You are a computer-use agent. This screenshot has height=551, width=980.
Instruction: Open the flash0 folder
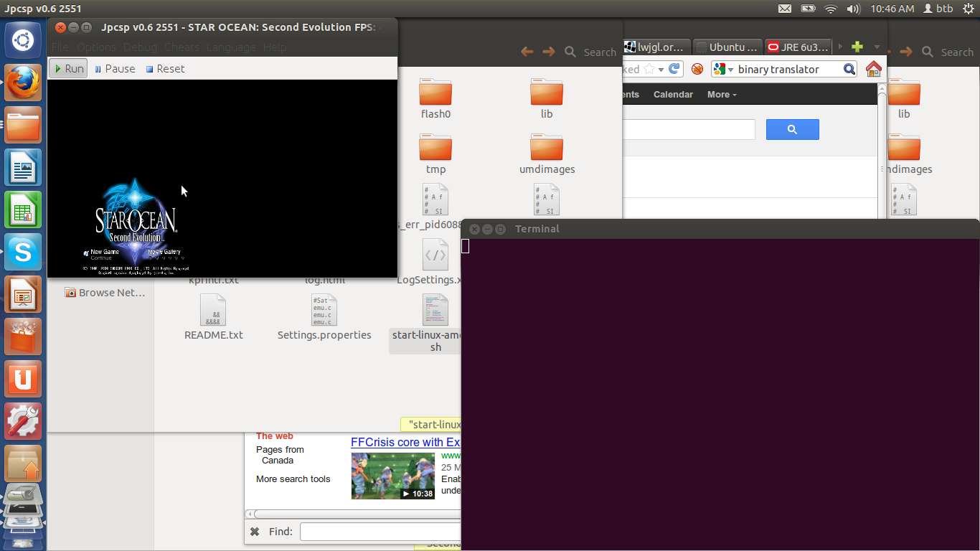(x=435, y=98)
